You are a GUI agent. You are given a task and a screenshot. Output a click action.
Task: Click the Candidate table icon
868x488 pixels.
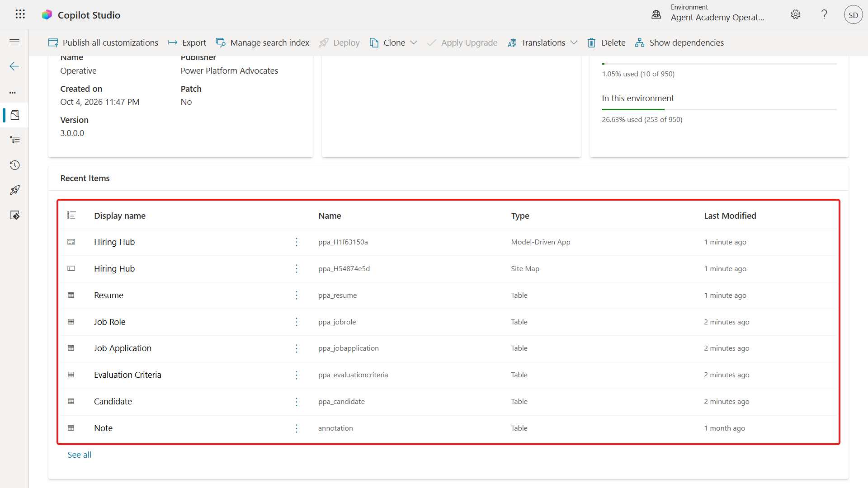[x=71, y=401]
